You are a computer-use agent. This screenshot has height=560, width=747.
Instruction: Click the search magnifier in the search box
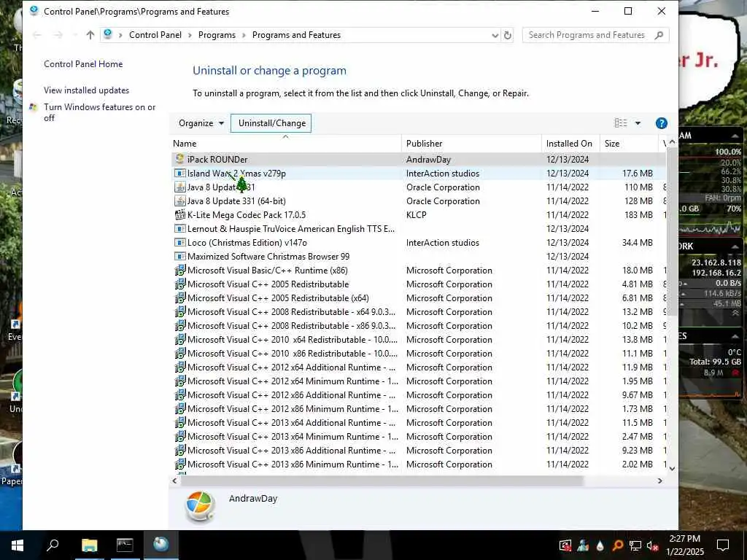659,35
